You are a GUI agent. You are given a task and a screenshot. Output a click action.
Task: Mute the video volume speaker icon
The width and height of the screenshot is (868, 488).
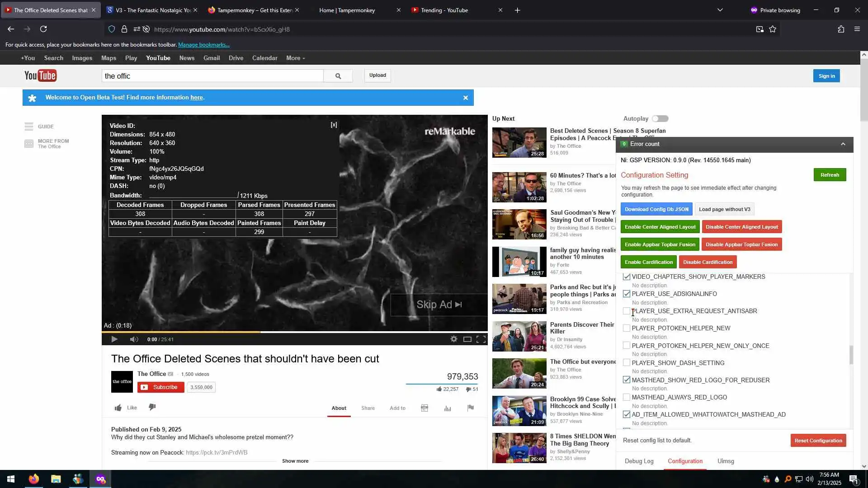pyautogui.click(x=134, y=339)
